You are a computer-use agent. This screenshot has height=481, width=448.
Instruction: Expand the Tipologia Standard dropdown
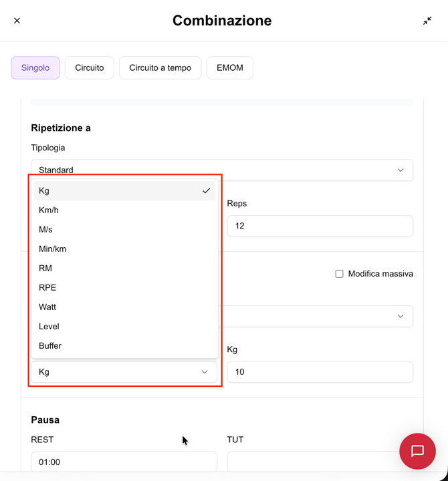(x=221, y=170)
